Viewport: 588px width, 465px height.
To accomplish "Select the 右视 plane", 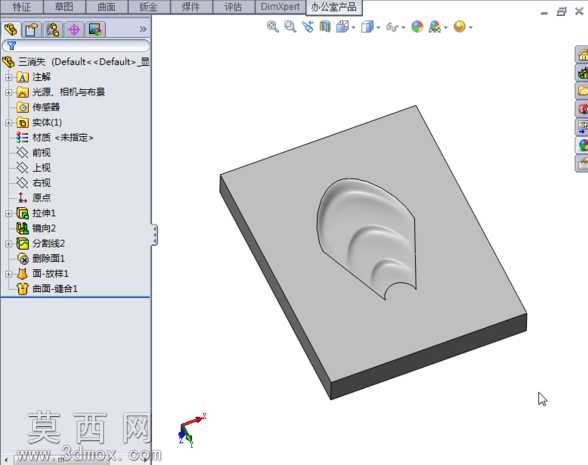I will tap(34, 183).
